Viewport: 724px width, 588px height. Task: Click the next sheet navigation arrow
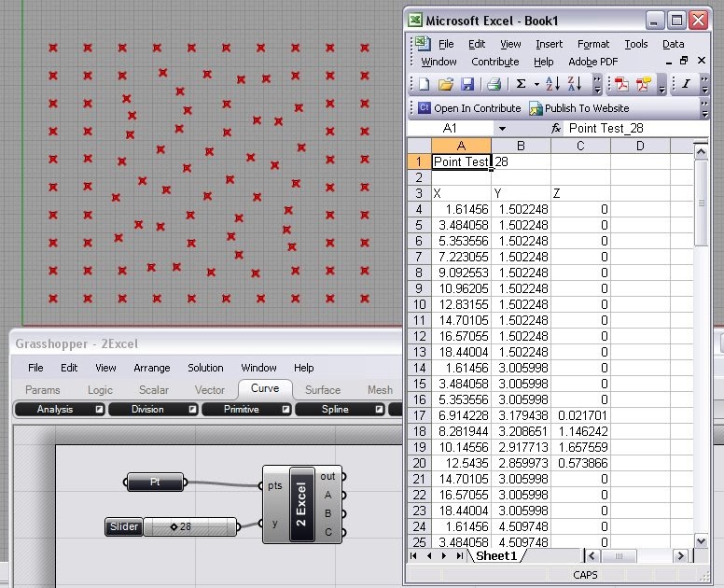click(x=444, y=555)
